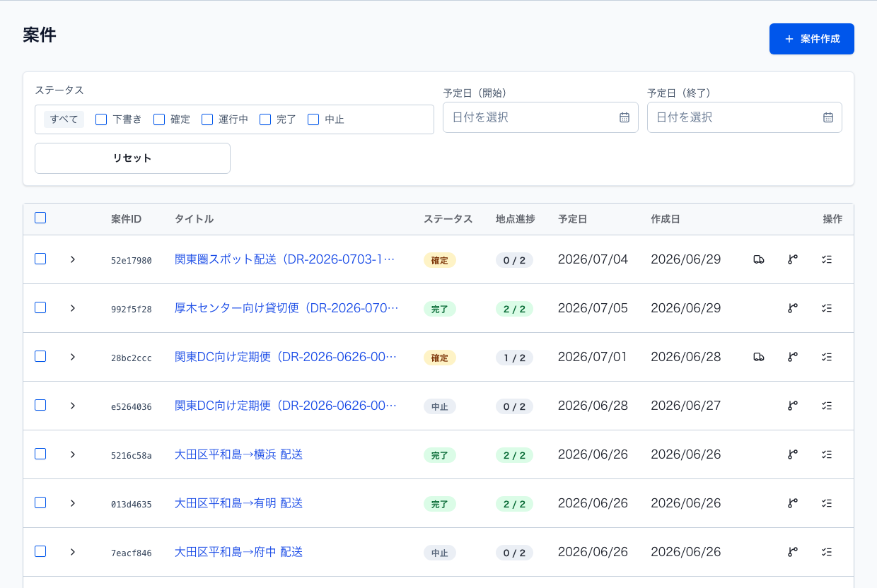Expand row chevron for case 52e17980

[72, 259]
